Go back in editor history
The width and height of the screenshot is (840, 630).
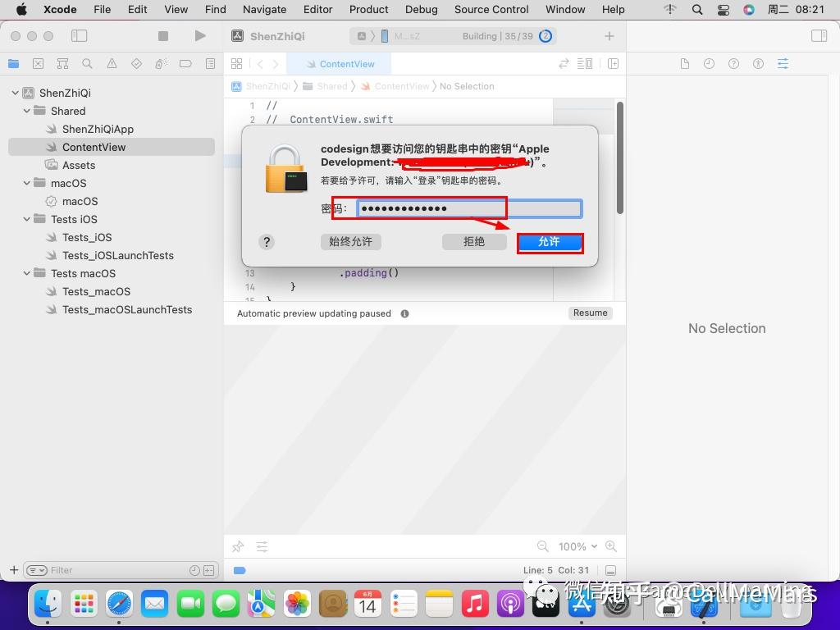click(x=260, y=64)
